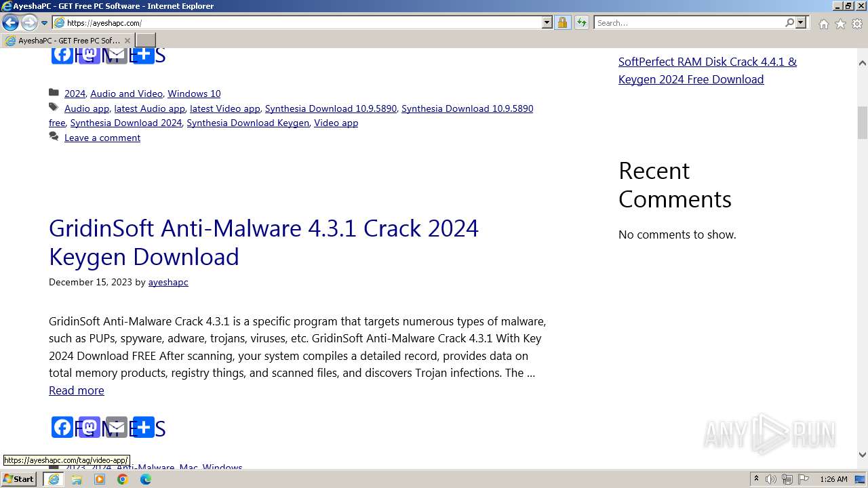Close the AyeshaPC tab

point(127,41)
